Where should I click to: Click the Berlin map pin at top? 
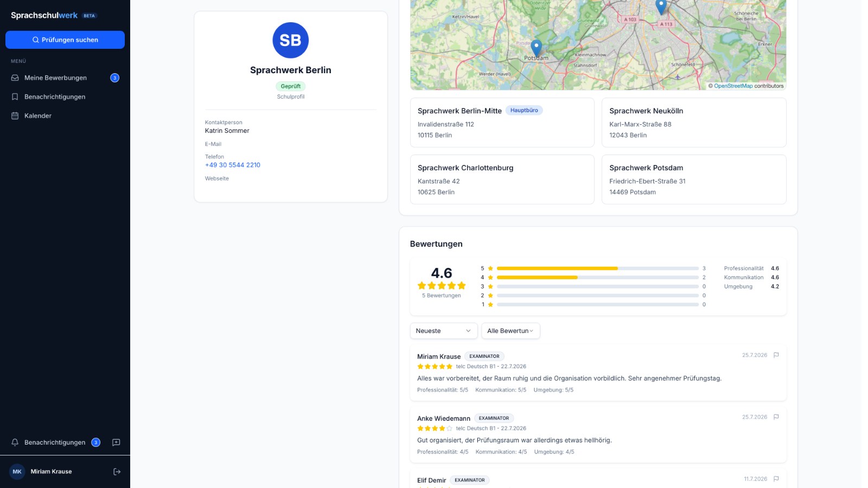pos(661,7)
